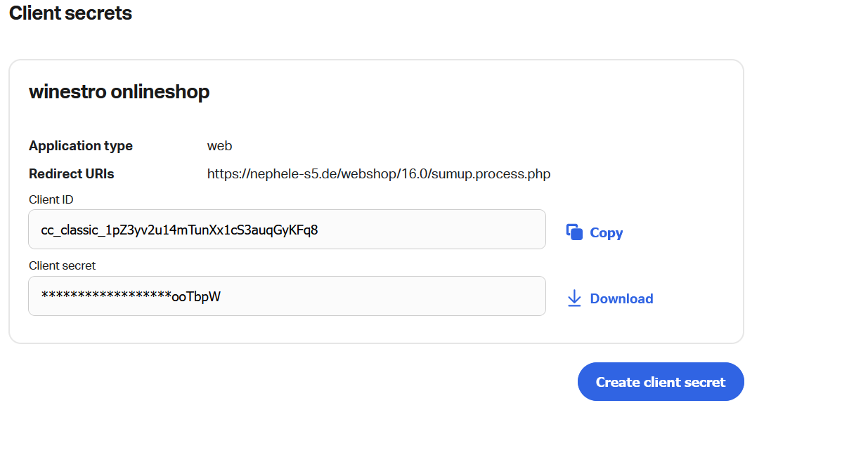Viewport: 868px width, 455px height.
Task: Click the masked asterisks in Client secret
Action: pos(105,296)
